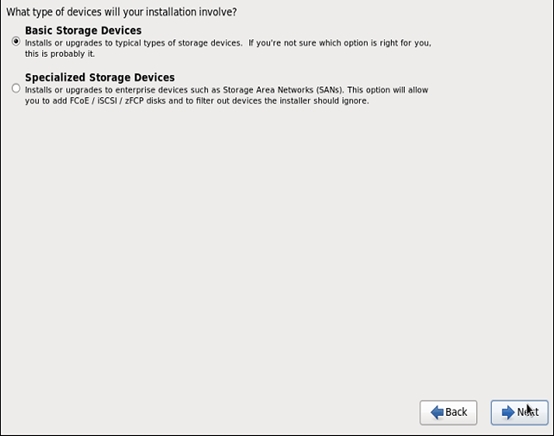Click the blue left arrow icon on Back

point(437,412)
